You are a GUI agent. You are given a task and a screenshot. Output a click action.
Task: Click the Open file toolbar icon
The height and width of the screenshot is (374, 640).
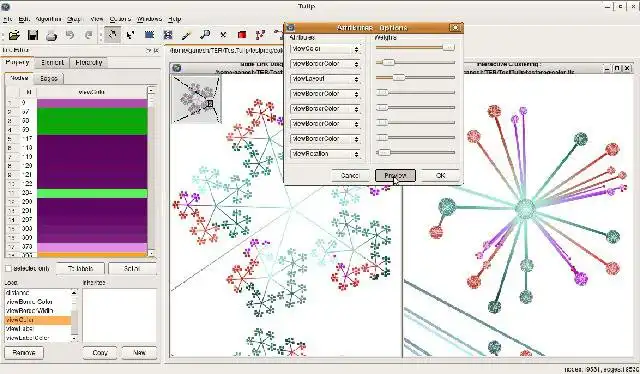(x=14, y=35)
